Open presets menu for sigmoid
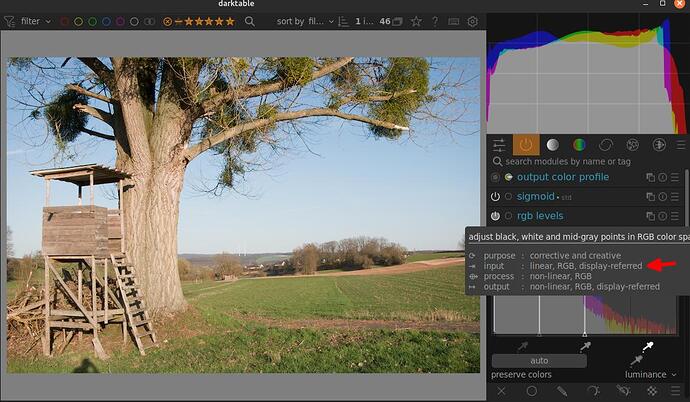 (x=675, y=197)
